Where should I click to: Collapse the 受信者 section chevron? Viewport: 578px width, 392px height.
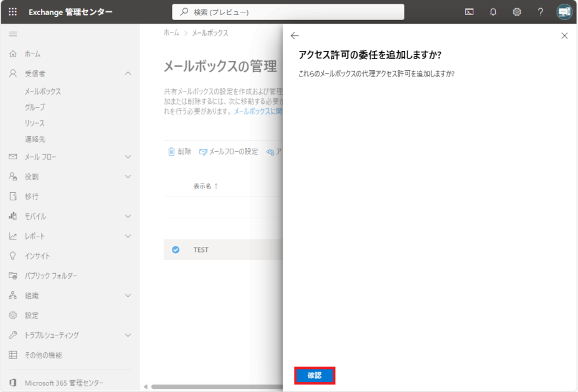pyautogui.click(x=128, y=73)
